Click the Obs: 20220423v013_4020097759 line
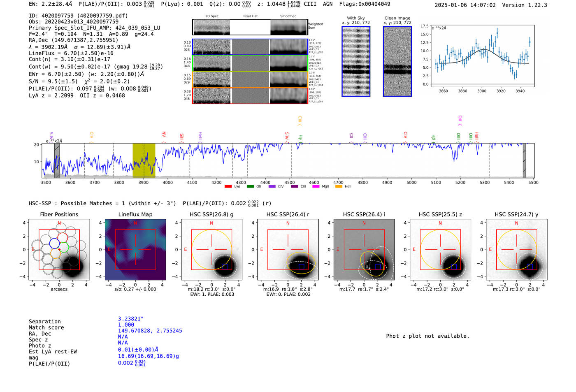 [x=74, y=21]
